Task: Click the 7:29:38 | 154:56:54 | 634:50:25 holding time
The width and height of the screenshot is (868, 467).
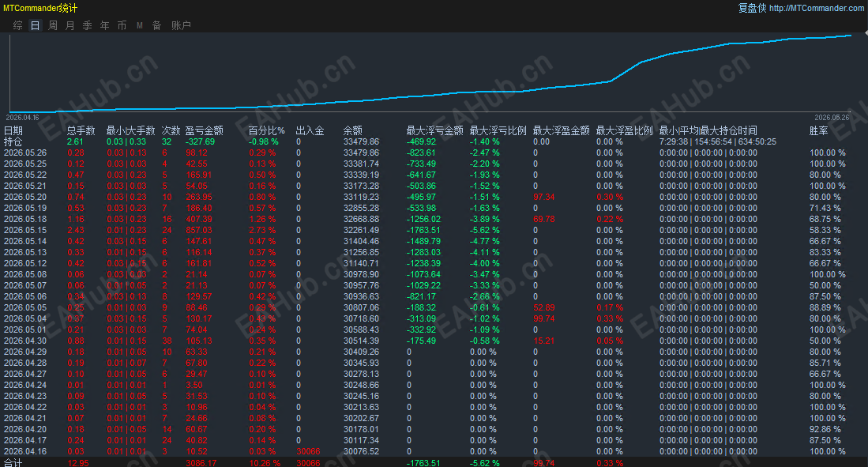Action: point(718,141)
